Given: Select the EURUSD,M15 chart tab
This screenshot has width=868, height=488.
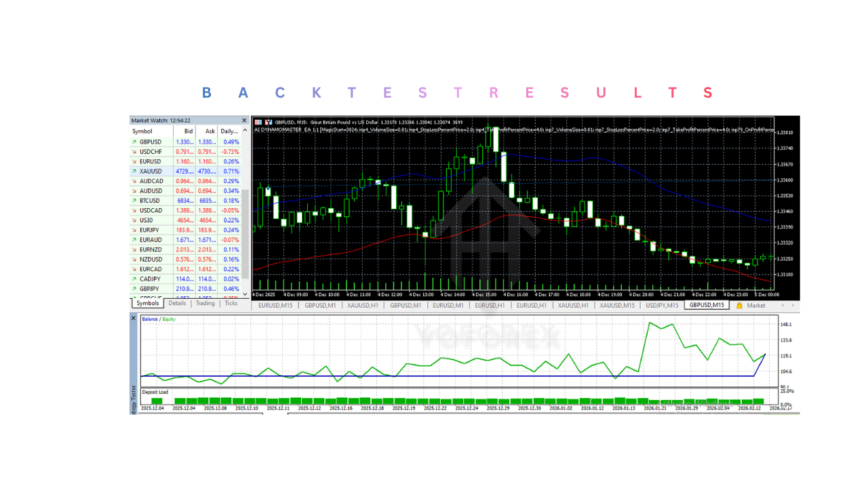Looking at the screenshot, I should (x=275, y=305).
